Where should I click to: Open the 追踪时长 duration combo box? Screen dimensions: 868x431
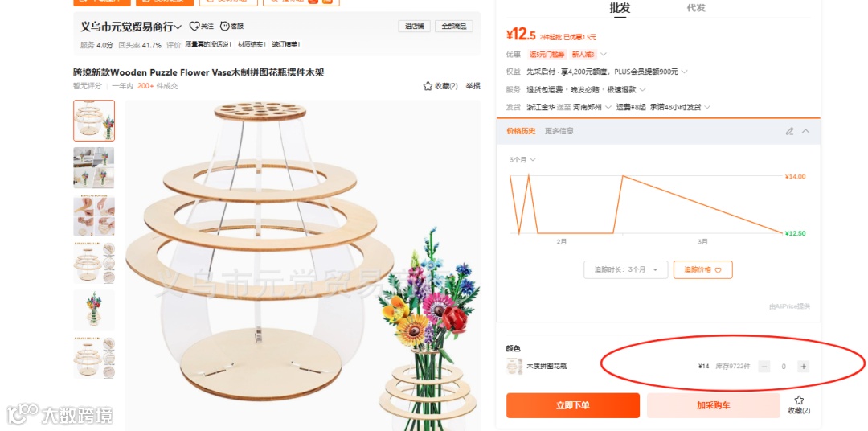(625, 270)
